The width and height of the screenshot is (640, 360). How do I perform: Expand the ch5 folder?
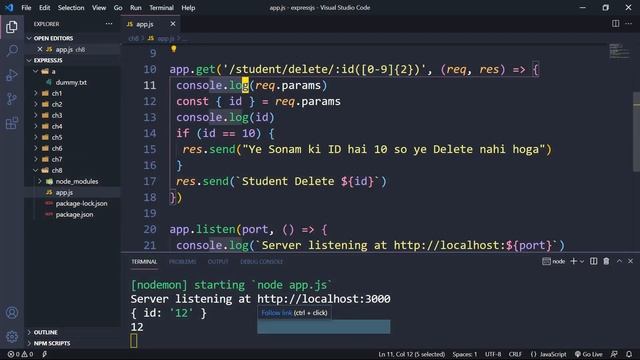tap(36, 137)
